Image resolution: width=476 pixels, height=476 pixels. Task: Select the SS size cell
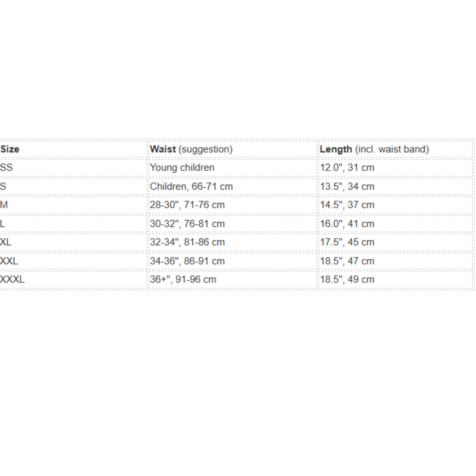click(x=6, y=167)
